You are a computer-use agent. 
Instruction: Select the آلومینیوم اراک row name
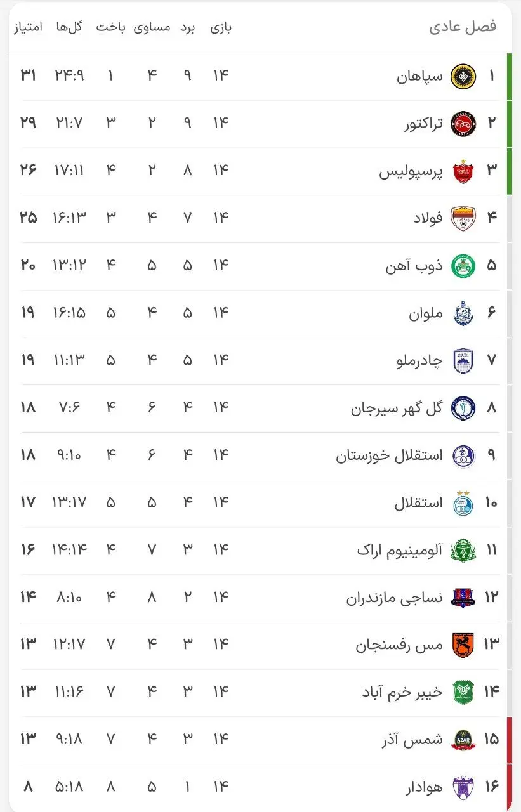[400, 550]
